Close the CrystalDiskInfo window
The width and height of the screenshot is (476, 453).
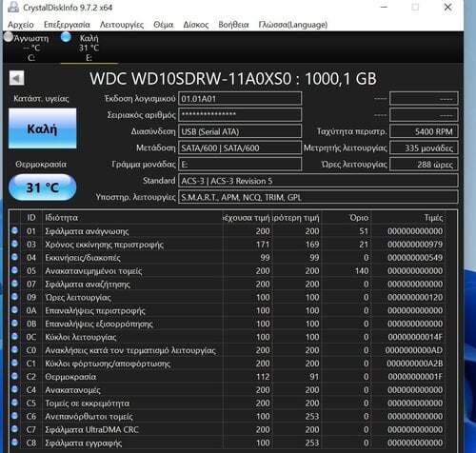pyautogui.click(x=447, y=8)
